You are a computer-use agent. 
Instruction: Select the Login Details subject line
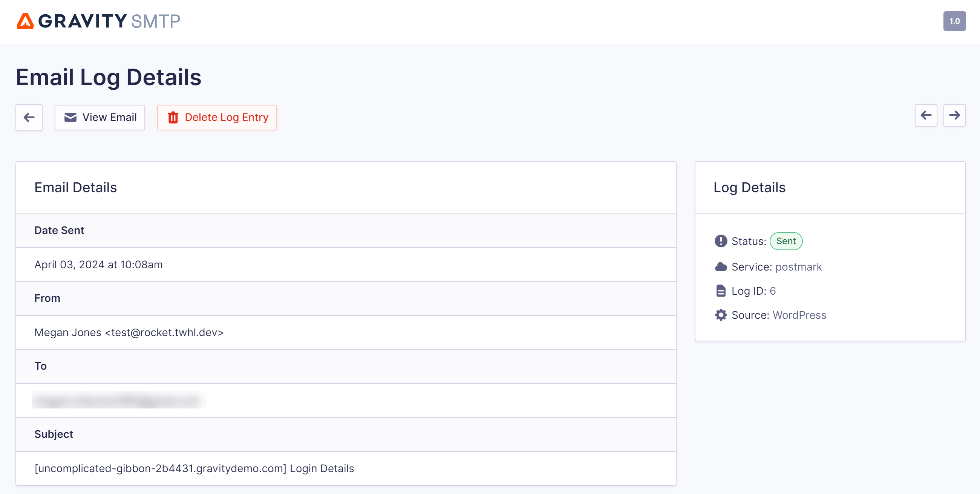pyautogui.click(x=194, y=468)
